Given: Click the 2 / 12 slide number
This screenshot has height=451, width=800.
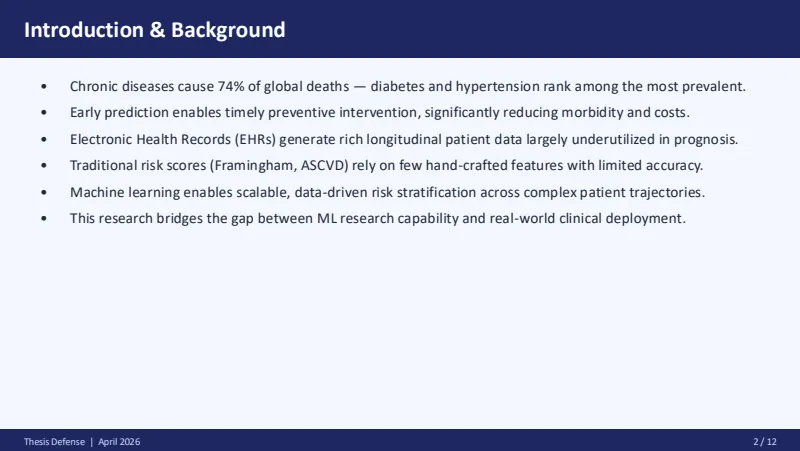Looking at the screenshot, I should click(765, 442).
